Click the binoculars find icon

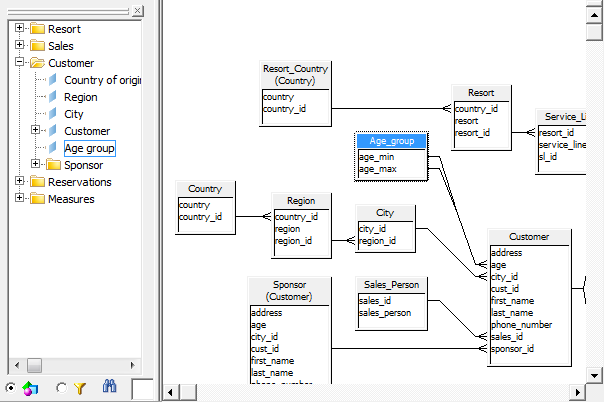tap(109, 386)
